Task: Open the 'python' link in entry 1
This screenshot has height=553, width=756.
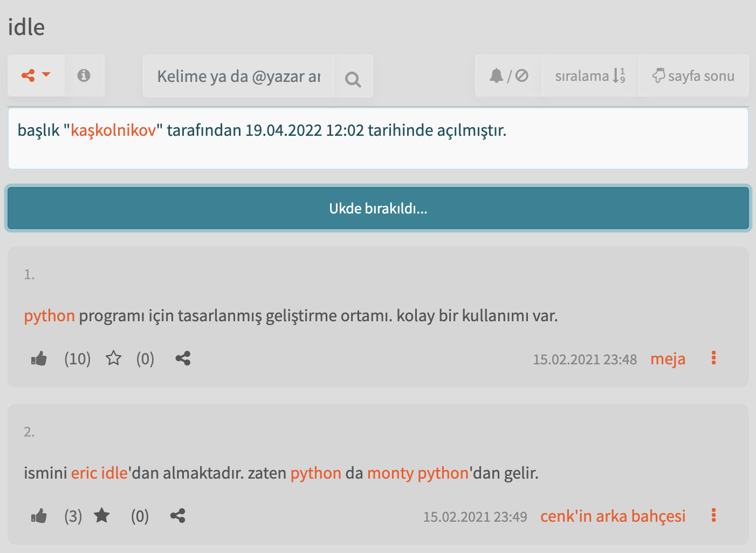Action: (x=50, y=316)
